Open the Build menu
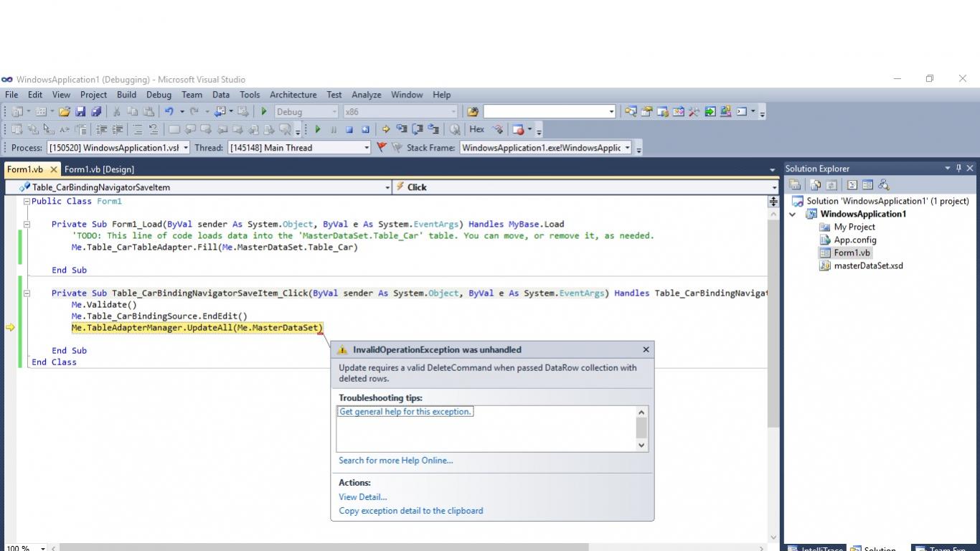This screenshot has width=980, height=551. click(x=126, y=95)
